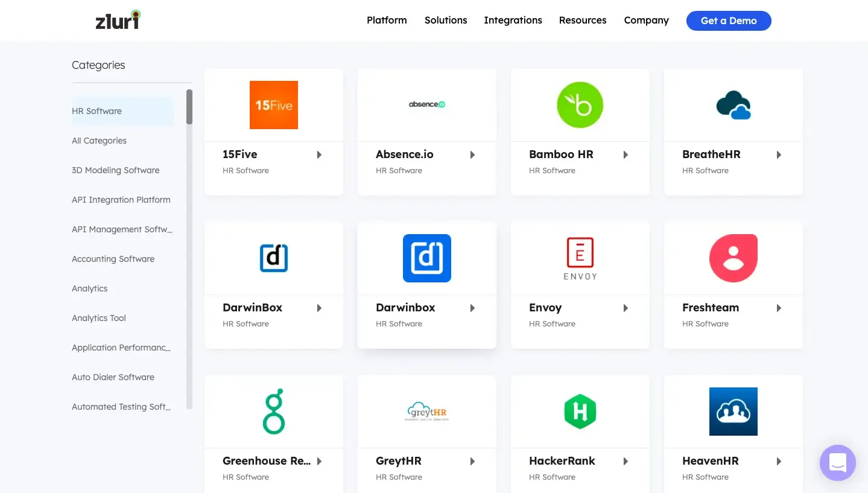Select the Analytics category
Screen dimensions: 868x493
[x=90, y=288]
